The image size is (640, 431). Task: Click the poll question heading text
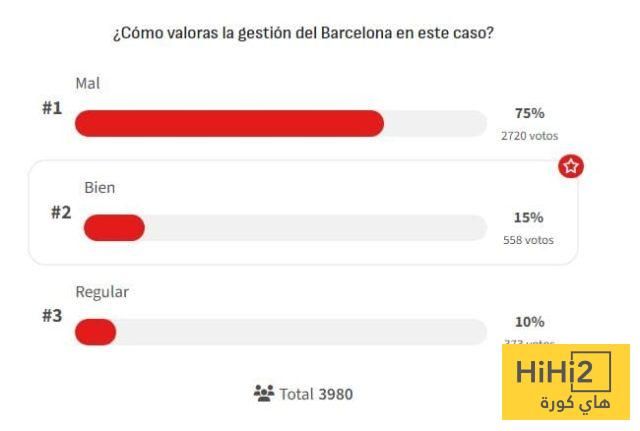(x=303, y=33)
